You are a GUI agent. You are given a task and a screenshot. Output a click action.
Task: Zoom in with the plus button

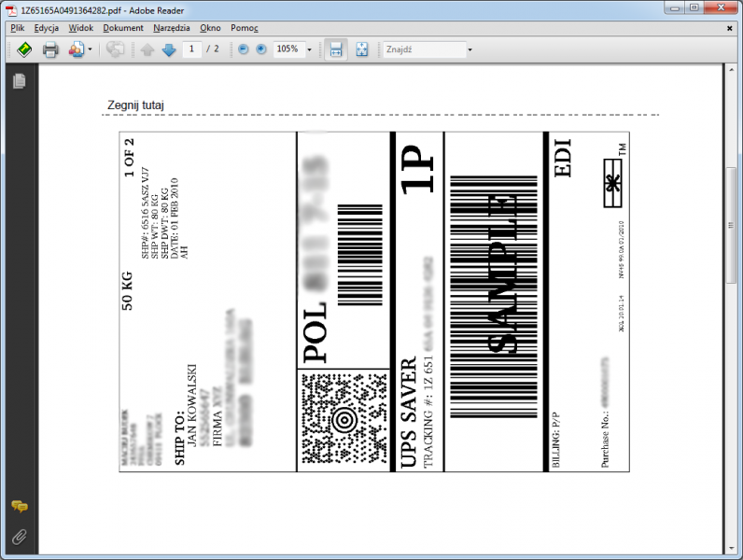pyautogui.click(x=261, y=49)
